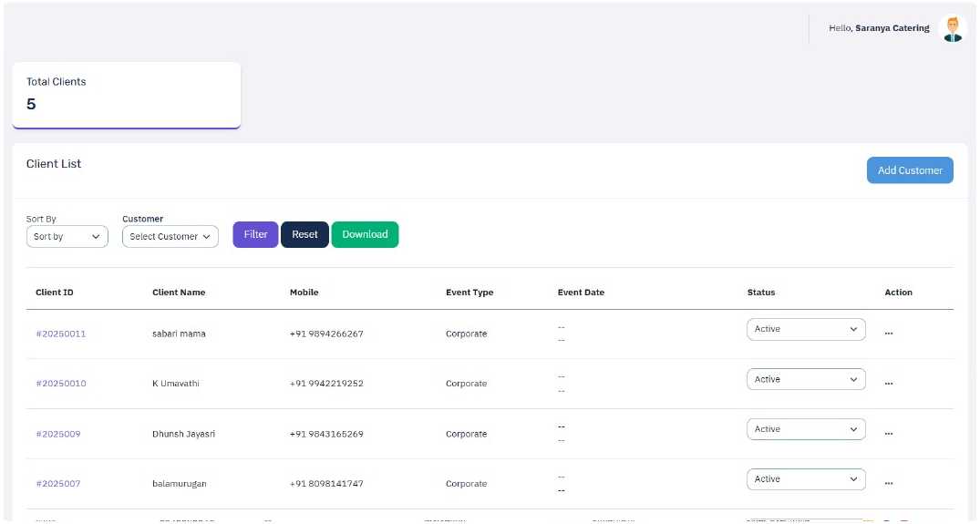The width and height of the screenshot is (980, 524).
Task: Apply the Filter button
Action: tap(255, 235)
